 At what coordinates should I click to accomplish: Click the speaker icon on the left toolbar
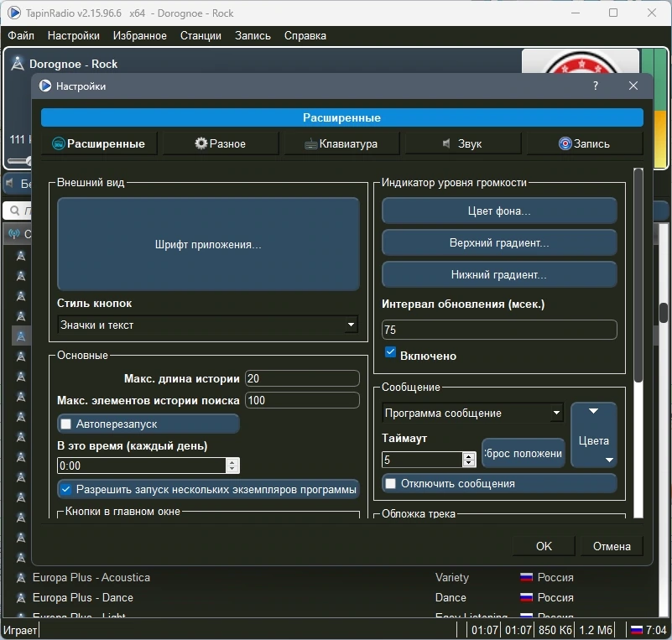click(9, 184)
